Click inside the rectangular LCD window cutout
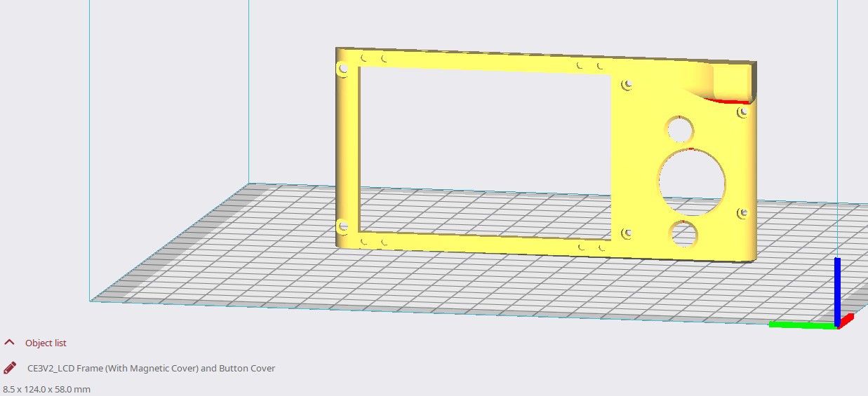Screen dimensions: 868x396 (484, 151)
